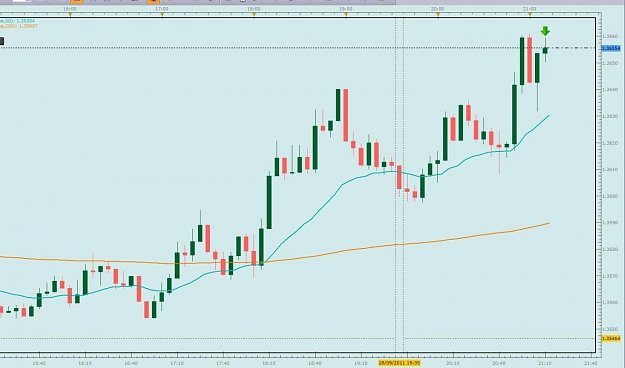Select the blue current price tag 1.3655
This screenshot has height=368, width=625.
611,48
